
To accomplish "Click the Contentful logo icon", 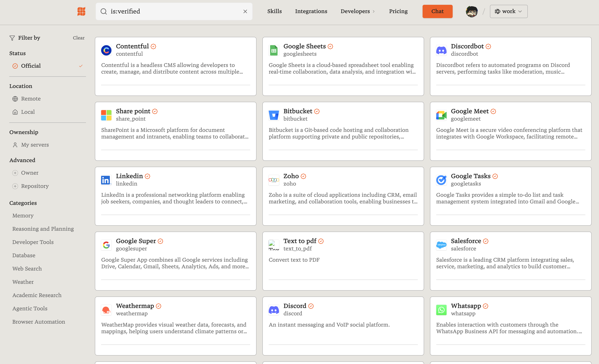I will coord(106,50).
